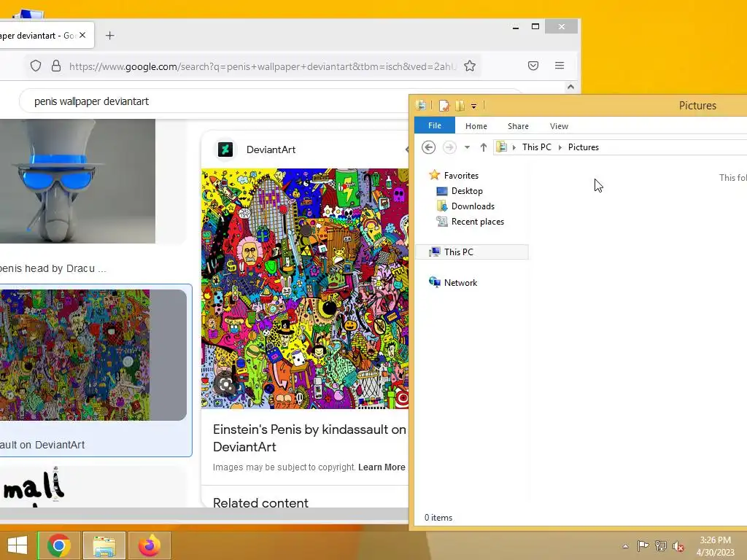This screenshot has width=747, height=560.
Task: Select Downloads in the navigation pane
Action: (x=473, y=206)
